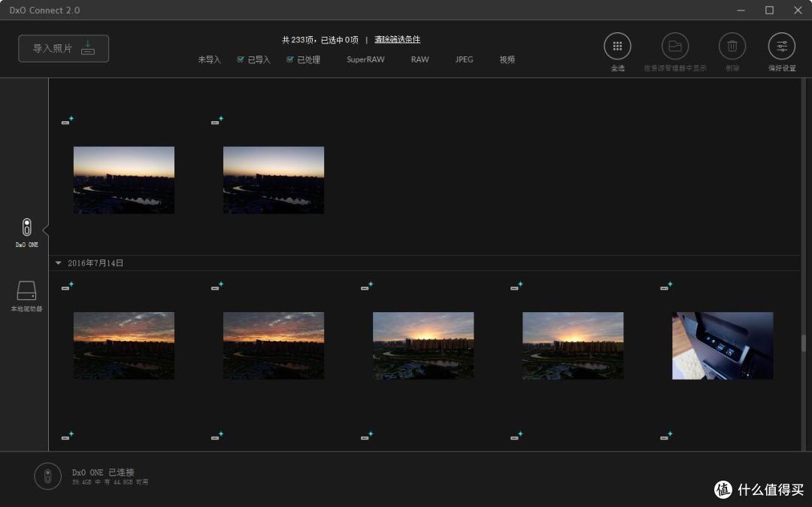Click the 在资源管理器中显示 folder icon
Screen dimensions: 812x507
pos(675,46)
